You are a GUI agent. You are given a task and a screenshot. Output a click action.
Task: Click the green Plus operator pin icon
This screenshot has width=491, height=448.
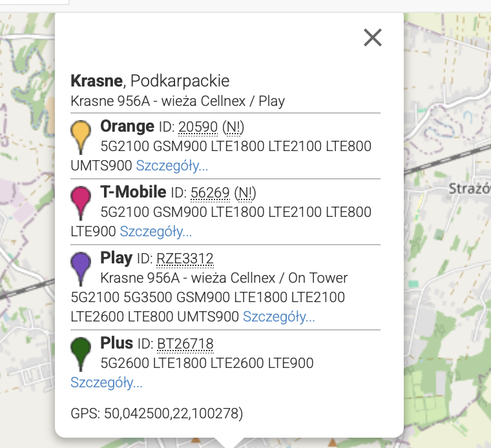(x=81, y=354)
